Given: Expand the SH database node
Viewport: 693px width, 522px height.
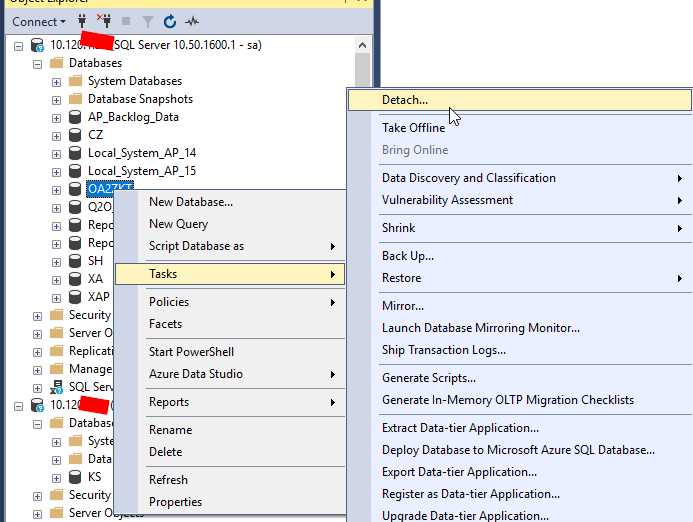Looking at the screenshot, I should click(56, 262).
